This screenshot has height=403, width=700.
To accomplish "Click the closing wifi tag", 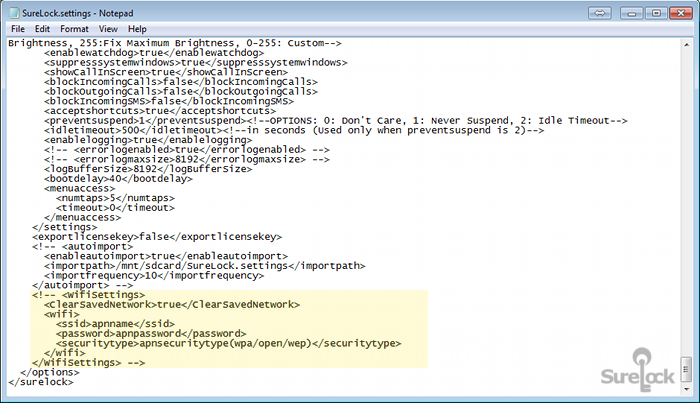I will (x=65, y=353).
